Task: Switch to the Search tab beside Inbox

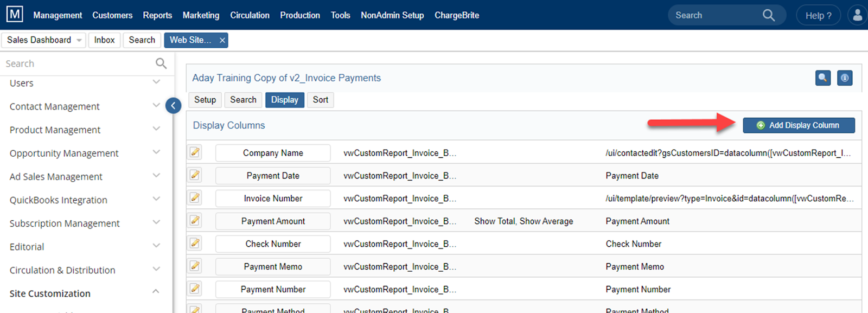Action: 142,40
